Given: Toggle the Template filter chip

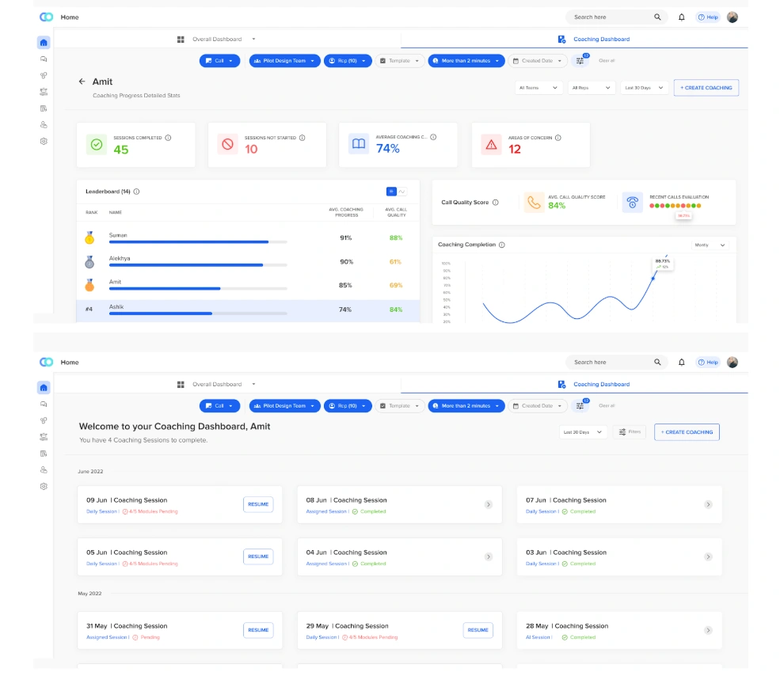Looking at the screenshot, I should coord(399,60).
